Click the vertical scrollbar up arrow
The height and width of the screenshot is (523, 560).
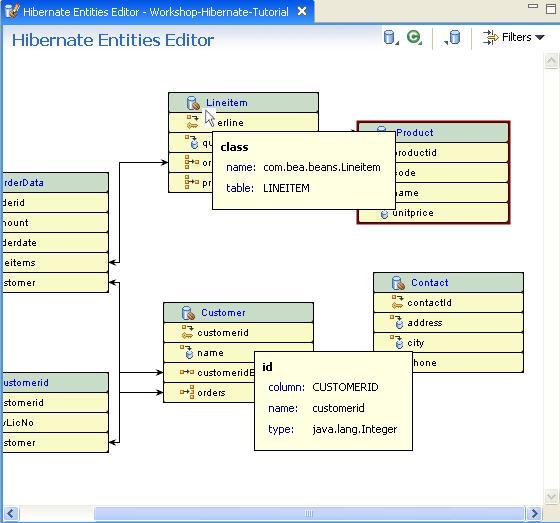tap(551, 61)
